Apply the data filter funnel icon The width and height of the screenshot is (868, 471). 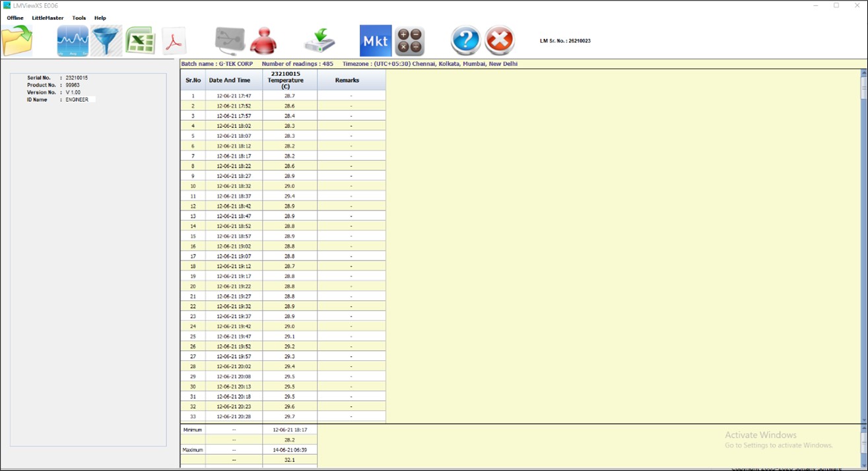click(106, 40)
